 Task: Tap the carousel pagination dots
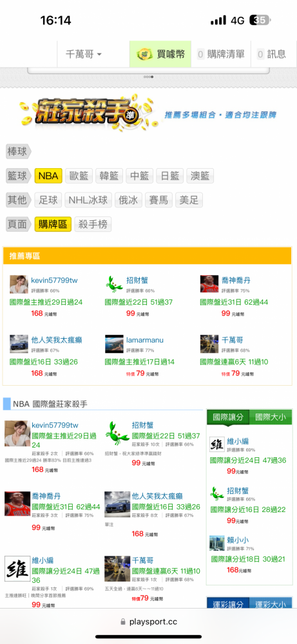click(148, 77)
